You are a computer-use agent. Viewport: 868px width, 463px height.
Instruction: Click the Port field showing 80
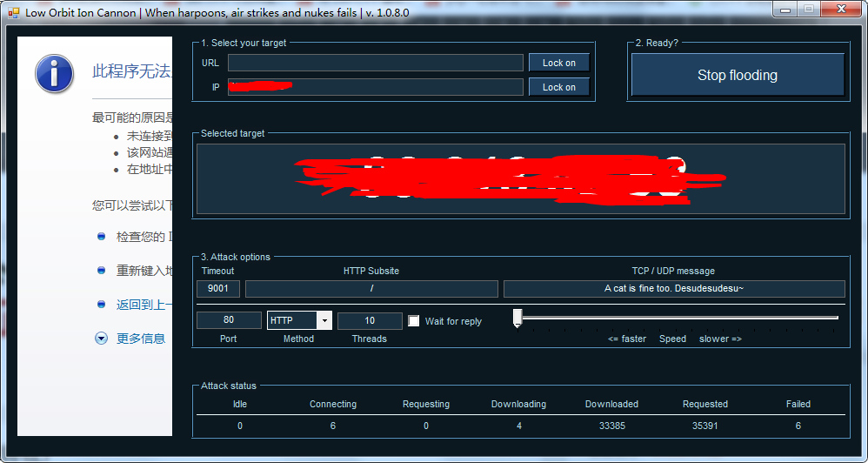pyautogui.click(x=229, y=320)
